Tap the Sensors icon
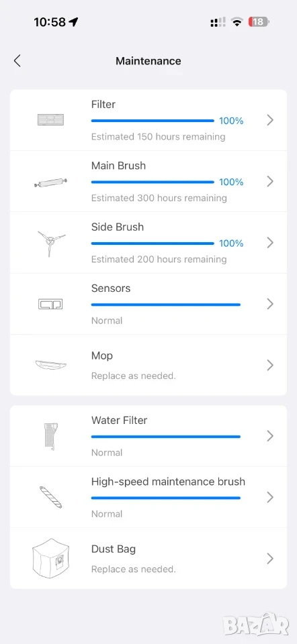The image size is (297, 644). (x=50, y=304)
